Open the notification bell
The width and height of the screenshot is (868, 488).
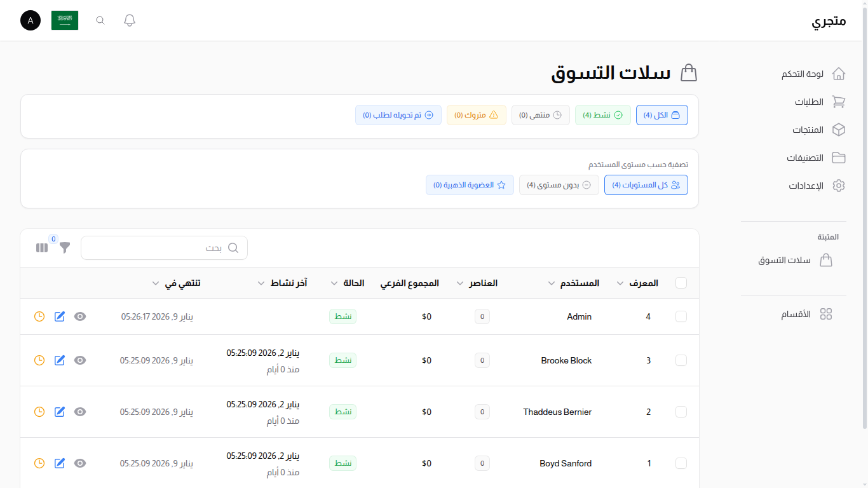point(129,20)
